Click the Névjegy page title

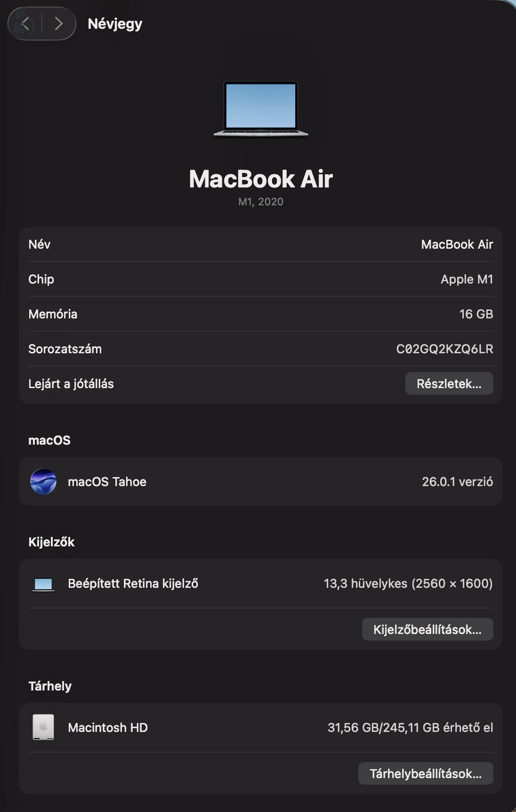coord(114,24)
